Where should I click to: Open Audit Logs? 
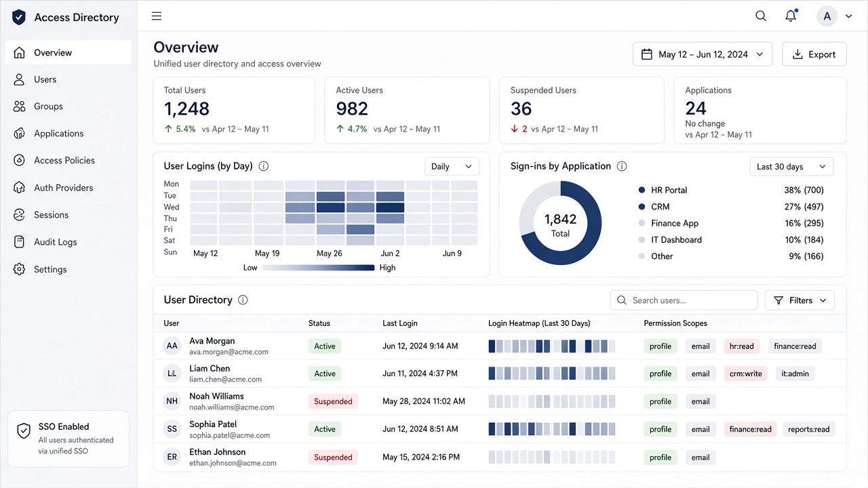click(x=68, y=242)
